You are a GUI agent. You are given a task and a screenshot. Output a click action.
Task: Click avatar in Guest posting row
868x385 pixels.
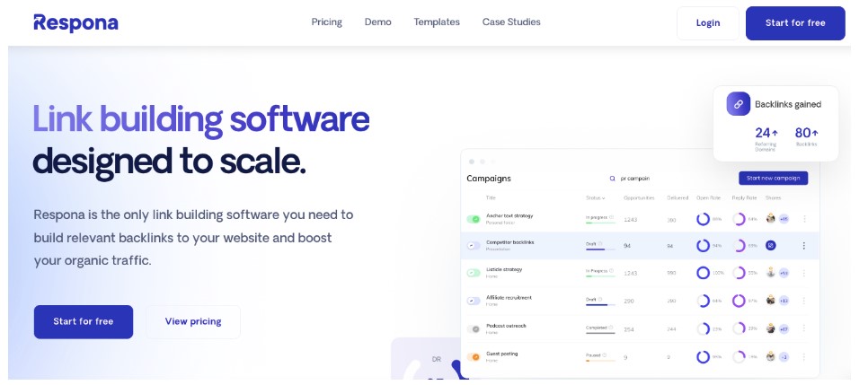tap(771, 357)
